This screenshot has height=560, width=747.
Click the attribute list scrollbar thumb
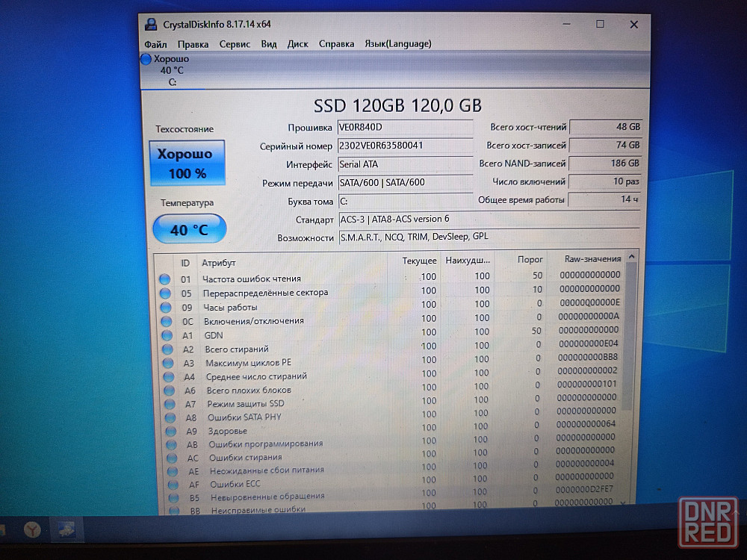629,336
